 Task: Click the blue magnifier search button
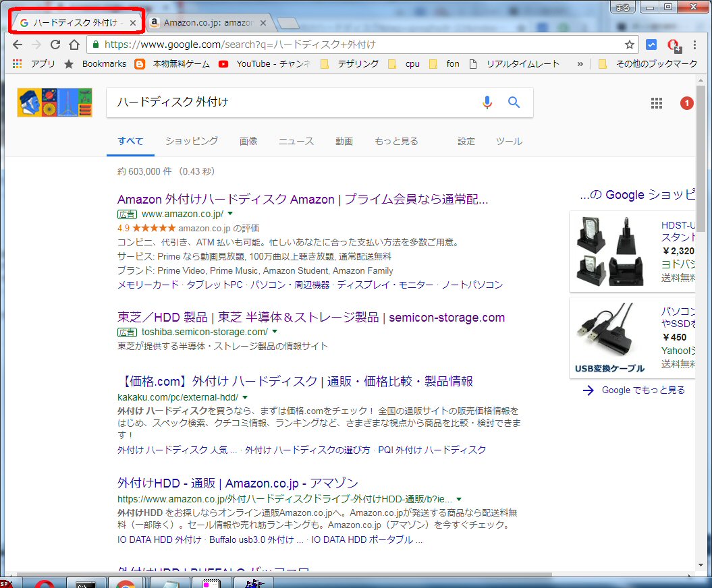pos(514,102)
